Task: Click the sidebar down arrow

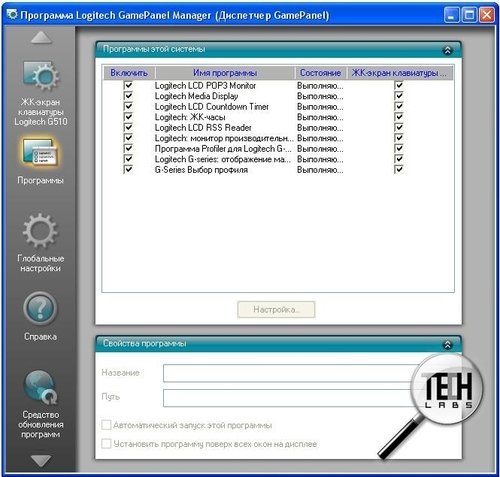Action: [41, 460]
